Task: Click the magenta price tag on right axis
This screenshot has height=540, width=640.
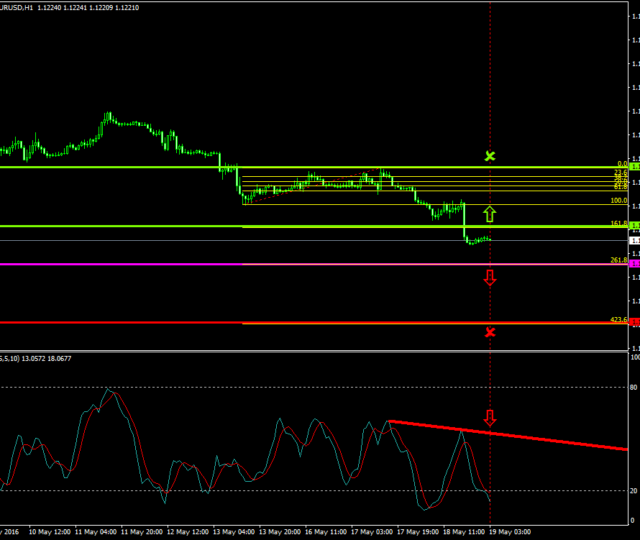Action: 634,264
